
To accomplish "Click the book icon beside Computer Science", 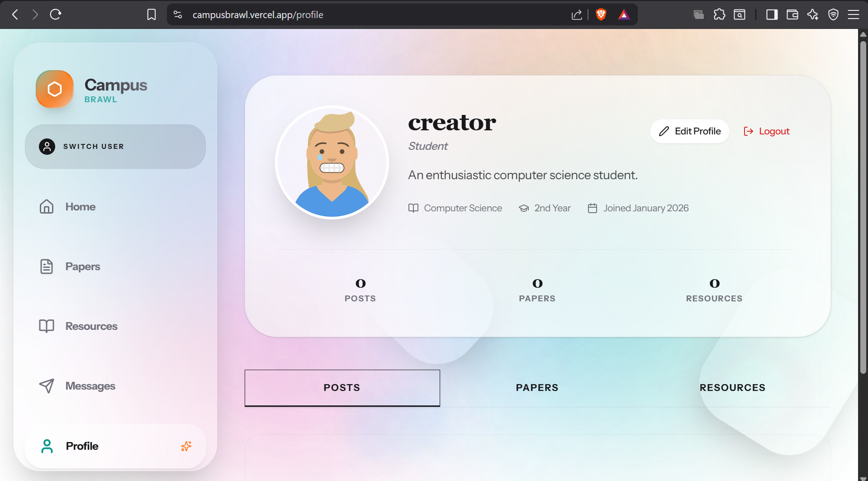I will click(x=413, y=208).
